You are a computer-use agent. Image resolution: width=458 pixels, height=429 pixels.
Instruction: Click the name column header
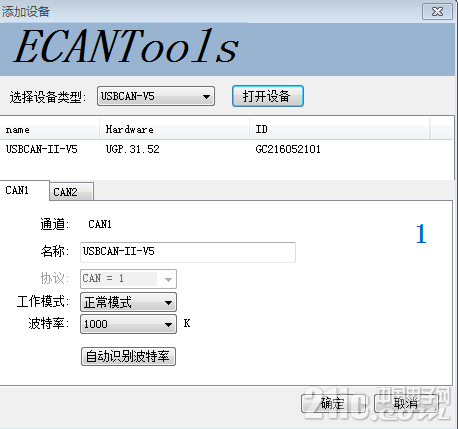point(49,129)
